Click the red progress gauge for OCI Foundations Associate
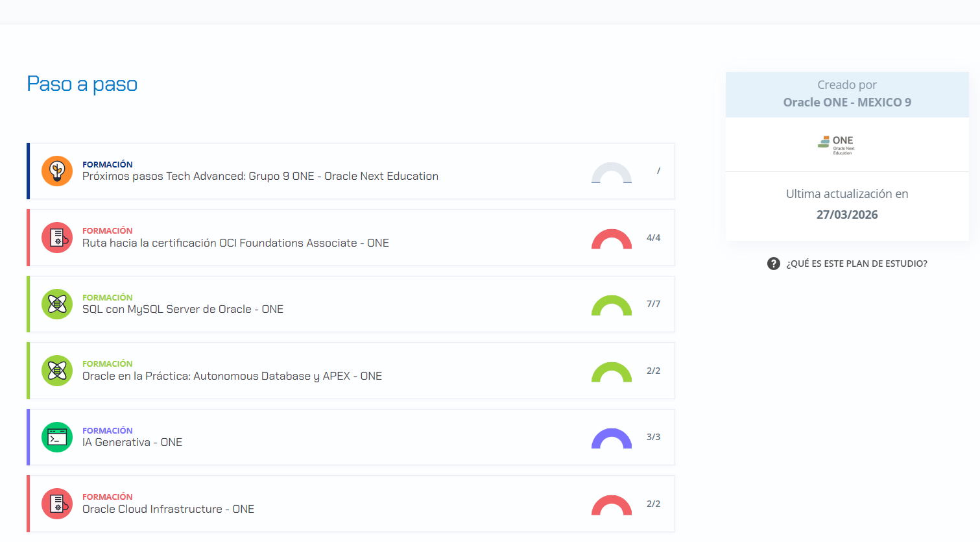Viewport: 980px width, 542px height. pyautogui.click(x=612, y=240)
